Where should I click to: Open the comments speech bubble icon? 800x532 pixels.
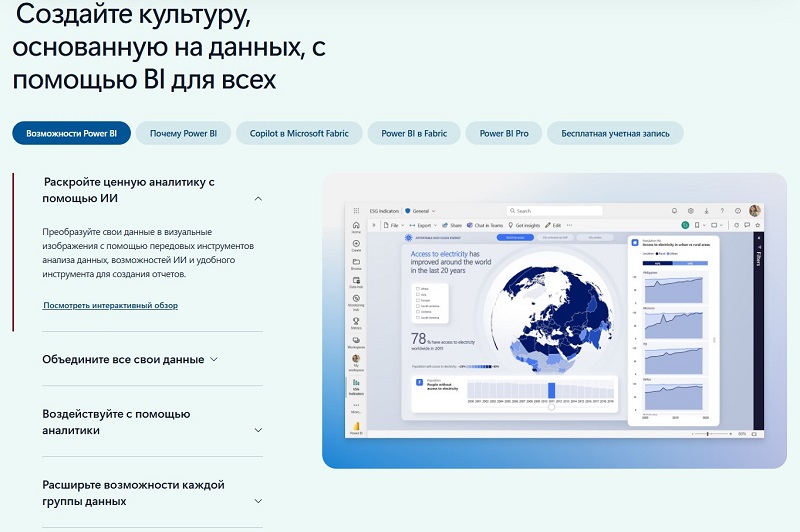747,225
